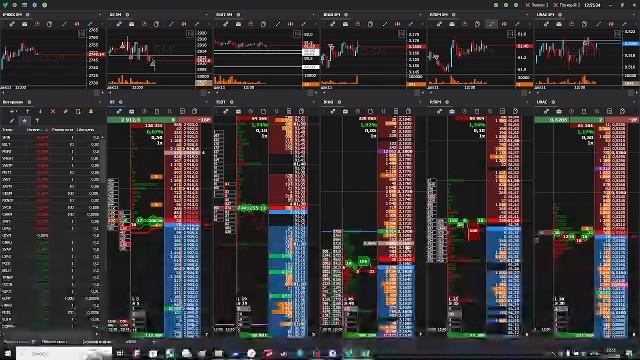
Task: Select the highlighted line tool in RTKM chart toolbar
Action: click(x=491, y=24)
